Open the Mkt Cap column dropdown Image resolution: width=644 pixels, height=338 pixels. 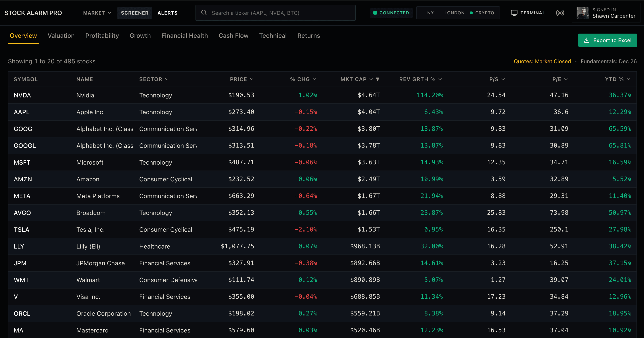371,79
